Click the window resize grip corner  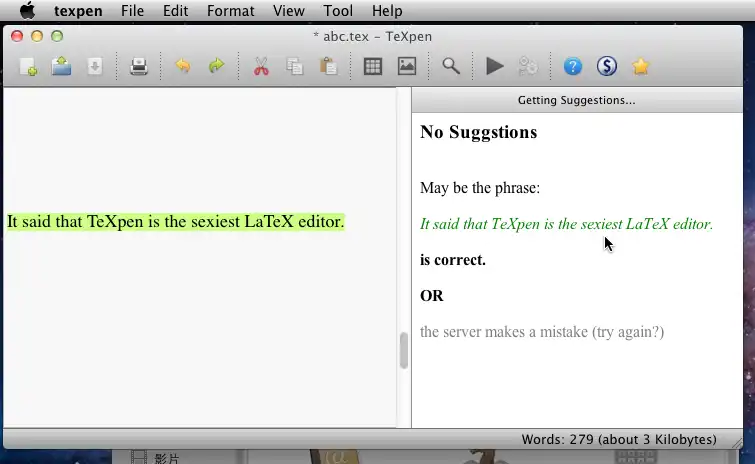pyautogui.click(x=737, y=442)
